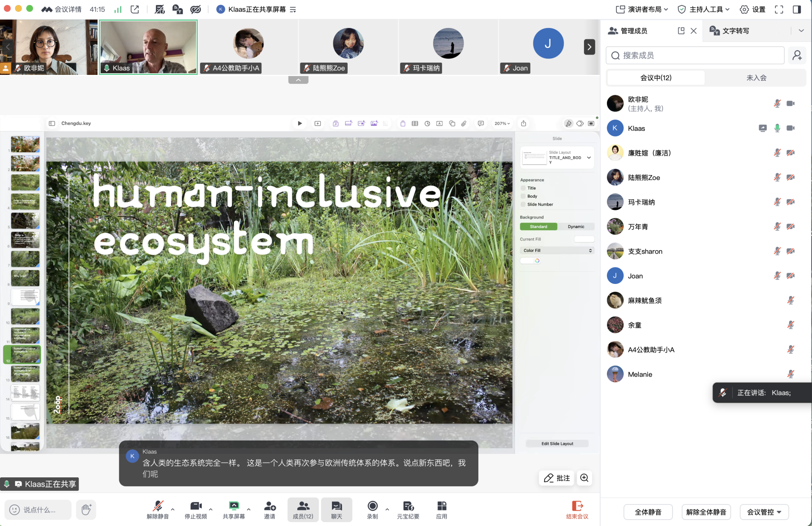Add a comment in Keynote toolbar
The height and width of the screenshot is (526, 812).
481,124
